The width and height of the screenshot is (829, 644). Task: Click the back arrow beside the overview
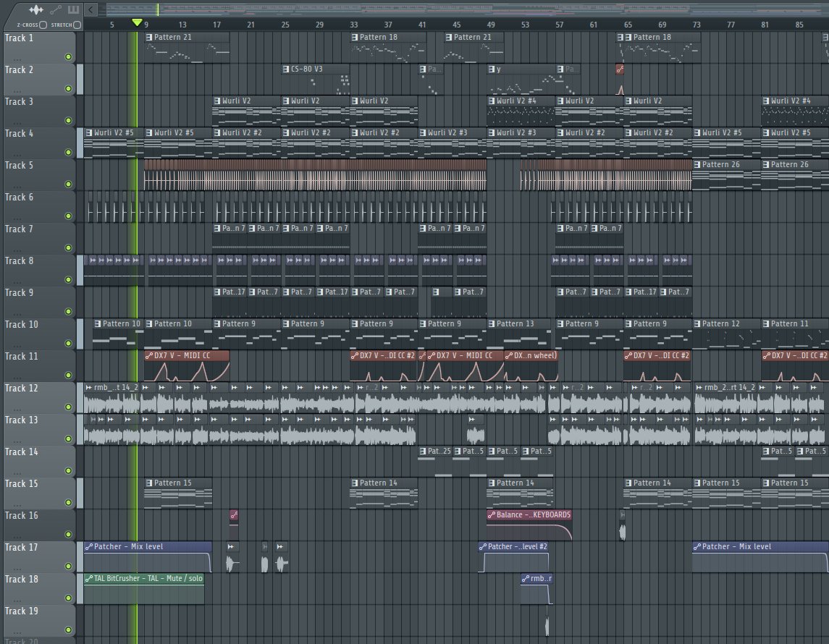pos(91,9)
